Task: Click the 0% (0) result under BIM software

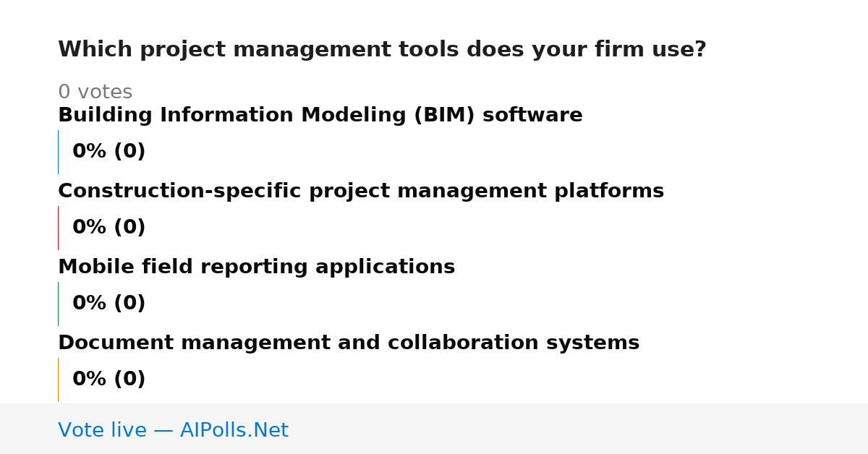Action: click(109, 152)
